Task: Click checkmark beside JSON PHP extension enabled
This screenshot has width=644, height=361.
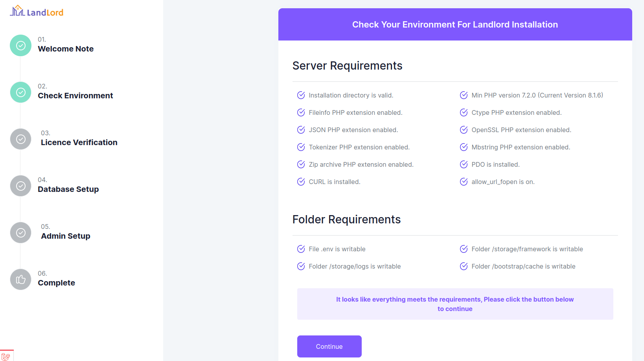Action: click(x=301, y=130)
